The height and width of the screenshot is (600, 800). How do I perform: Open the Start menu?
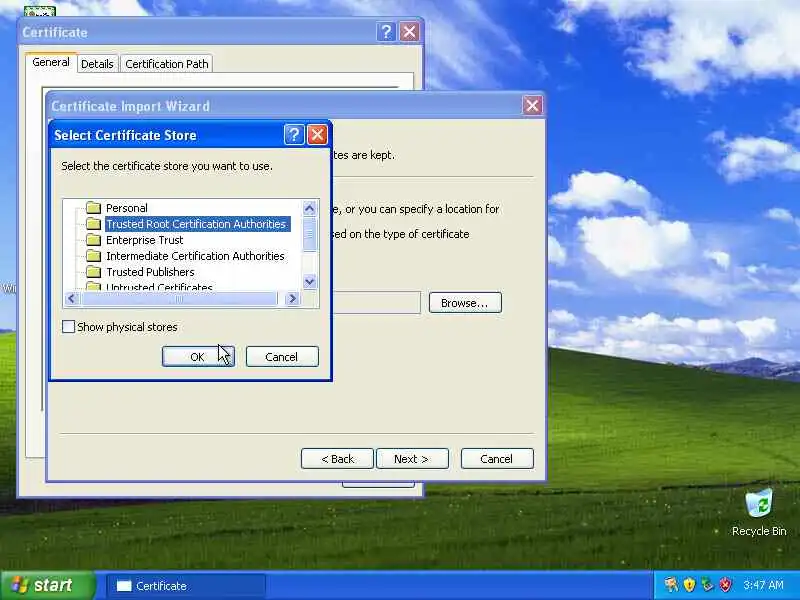coord(47,585)
